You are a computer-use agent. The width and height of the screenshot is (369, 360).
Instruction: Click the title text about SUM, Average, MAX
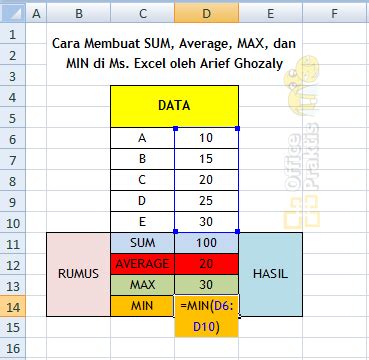(174, 53)
